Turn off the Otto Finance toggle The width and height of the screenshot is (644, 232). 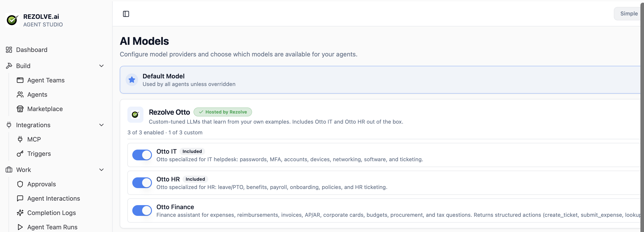point(142,211)
